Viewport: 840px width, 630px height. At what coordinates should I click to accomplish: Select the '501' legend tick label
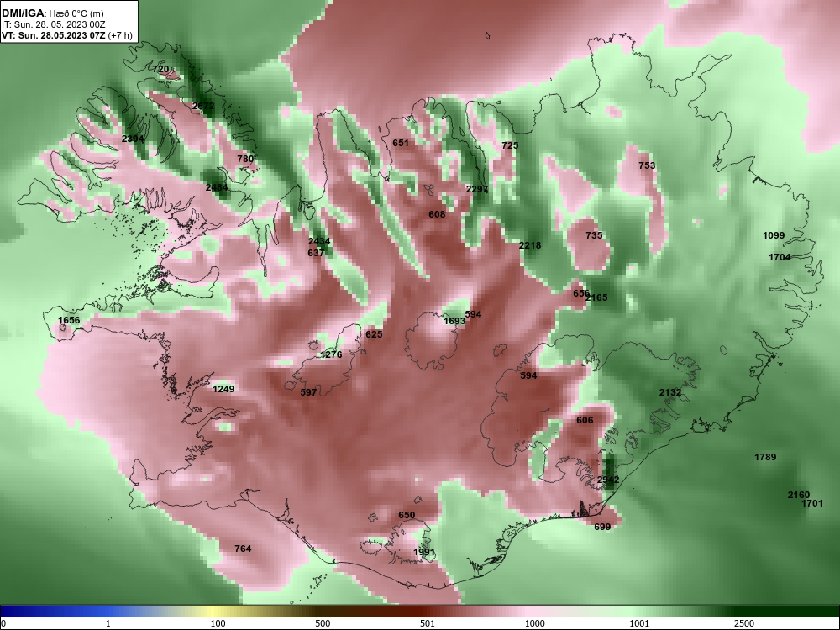tap(427, 623)
